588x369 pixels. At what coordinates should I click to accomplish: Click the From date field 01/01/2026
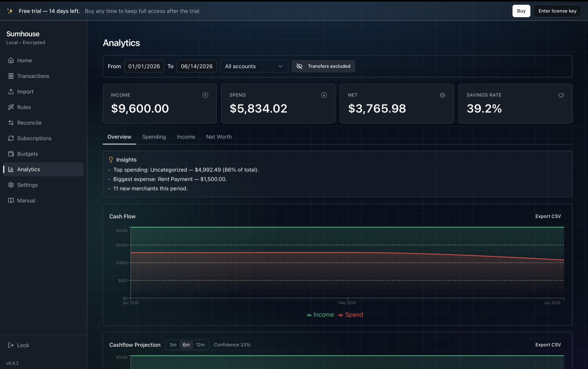tap(144, 66)
